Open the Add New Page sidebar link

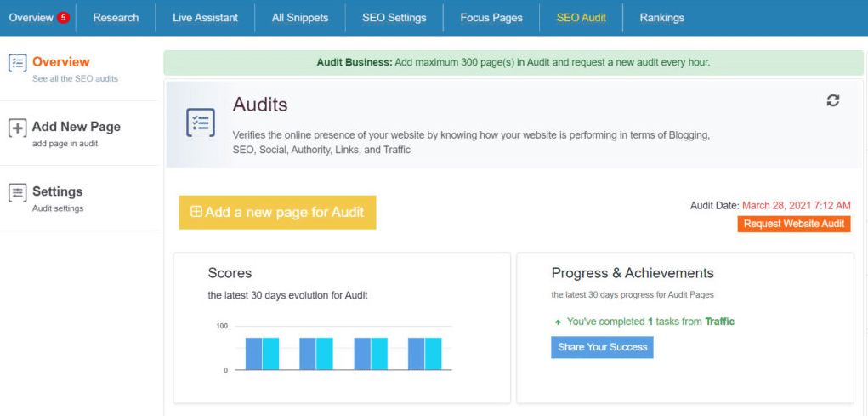(76, 128)
